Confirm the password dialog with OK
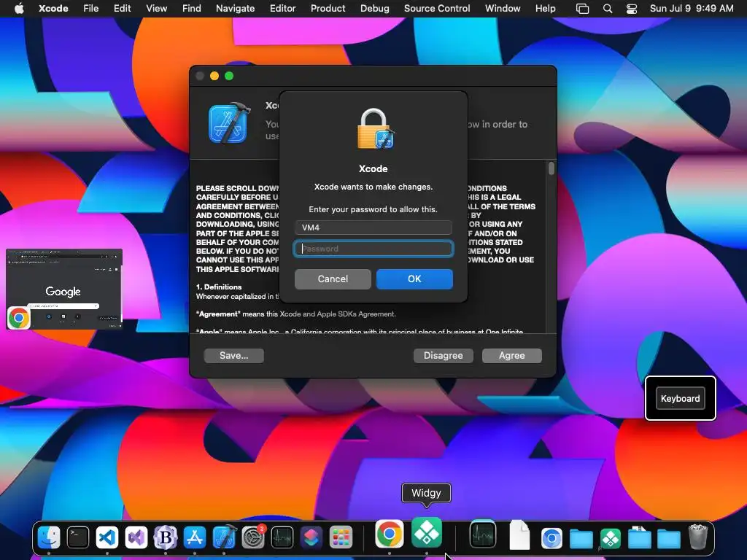The image size is (747, 560). tap(414, 279)
